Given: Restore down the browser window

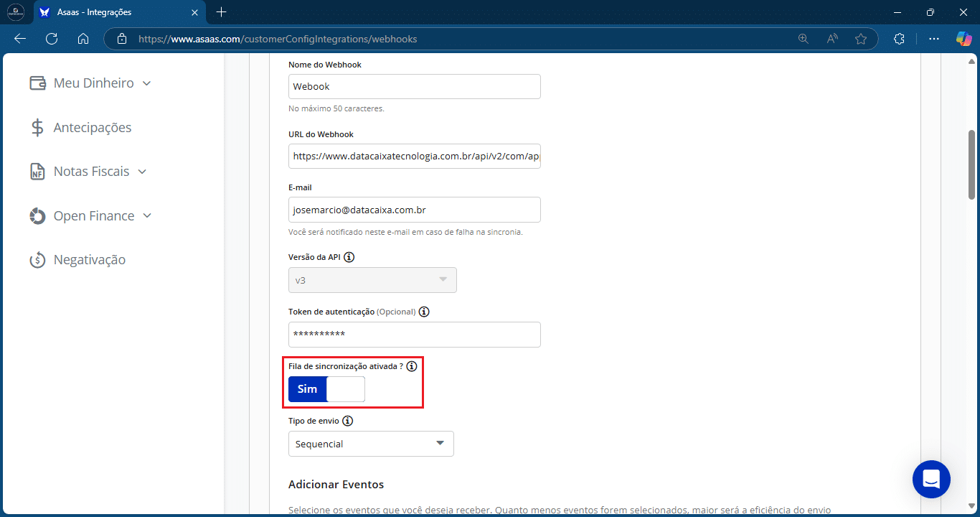Looking at the screenshot, I should tap(930, 12).
